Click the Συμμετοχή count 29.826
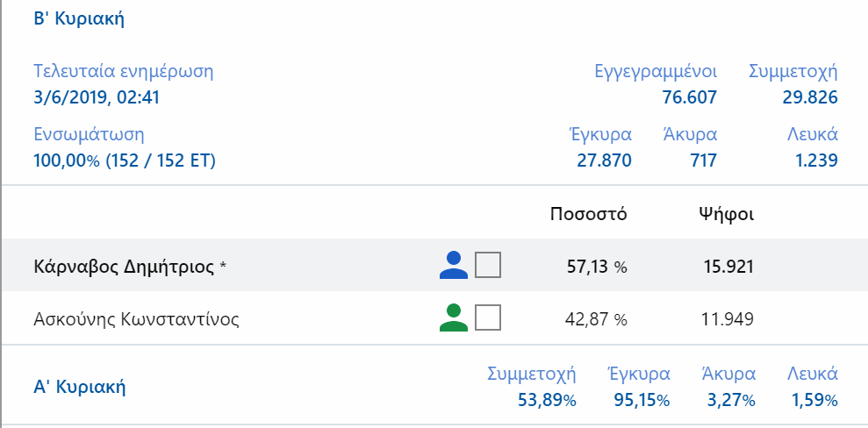 click(x=809, y=97)
